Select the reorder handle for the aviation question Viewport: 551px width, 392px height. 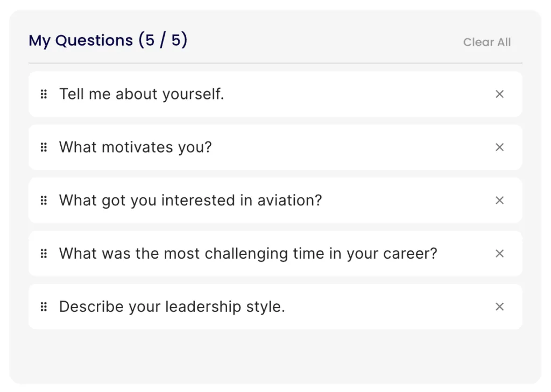[x=44, y=200]
